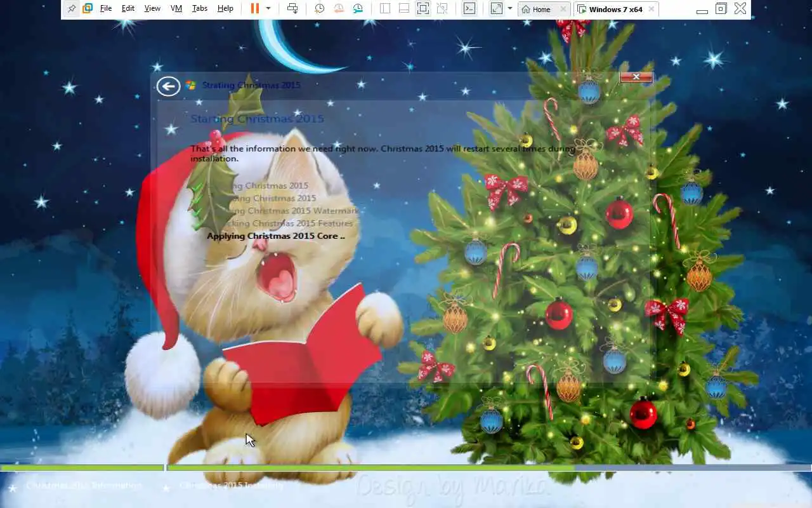Close the Windows 7 x64 tab

click(x=652, y=10)
